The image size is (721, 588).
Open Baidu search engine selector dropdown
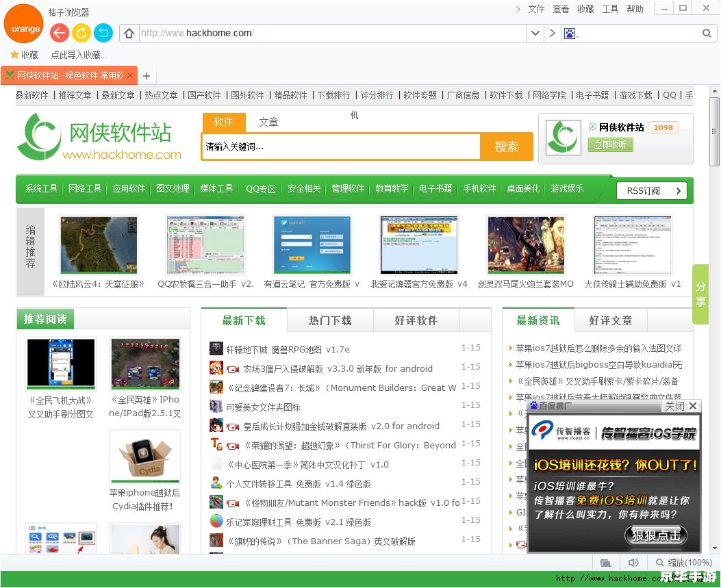[571, 34]
